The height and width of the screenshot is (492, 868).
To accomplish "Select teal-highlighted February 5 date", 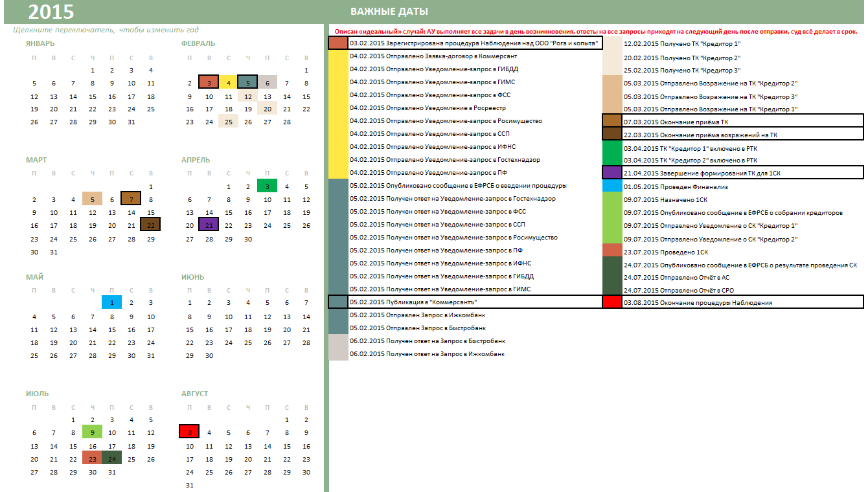I will (247, 82).
